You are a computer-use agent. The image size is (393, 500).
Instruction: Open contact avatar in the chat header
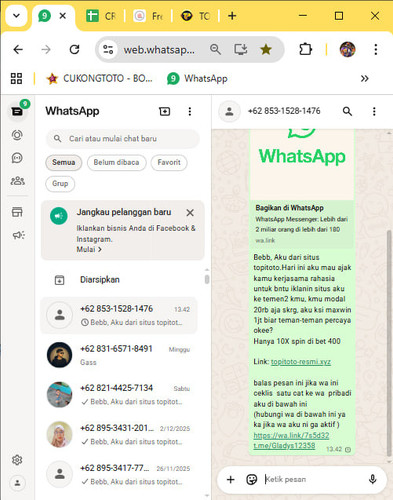[229, 111]
